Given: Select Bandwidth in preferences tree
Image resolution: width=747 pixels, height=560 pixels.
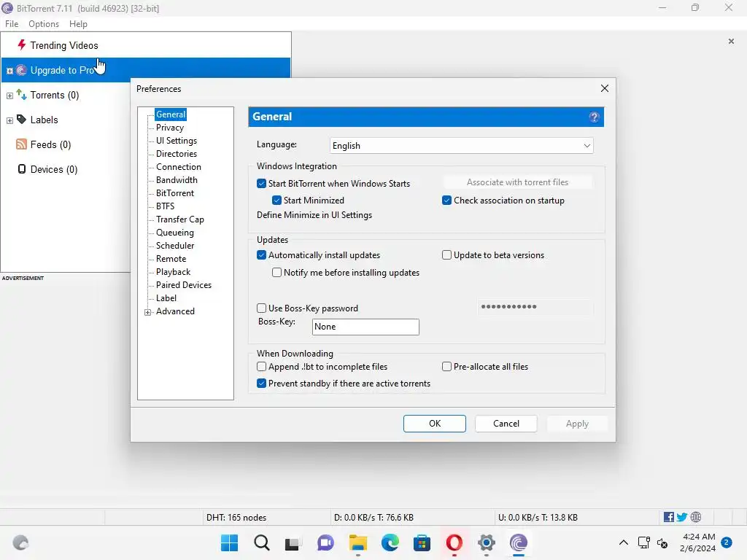Looking at the screenshot, I should [177, 179].
